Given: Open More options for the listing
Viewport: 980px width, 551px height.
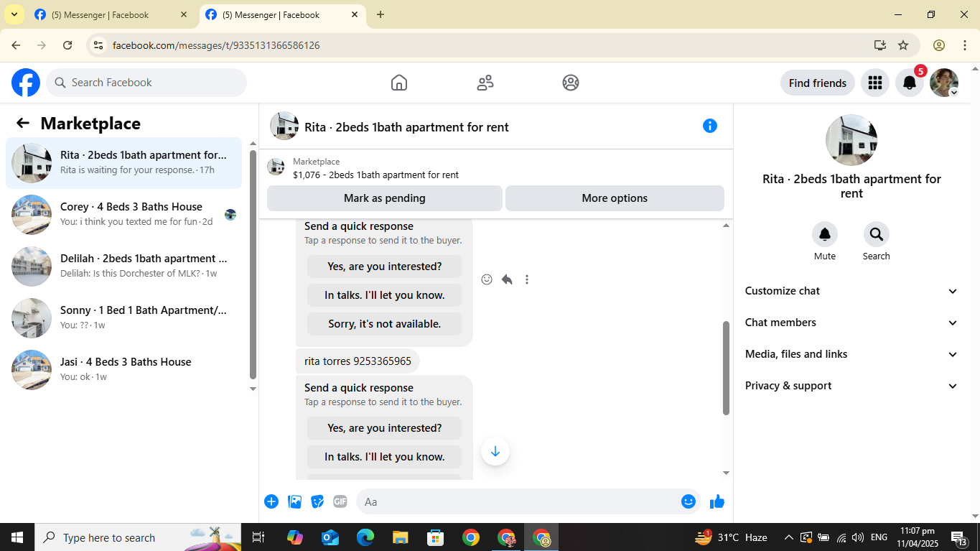Looking at the screenshot, I should [615, 198].
